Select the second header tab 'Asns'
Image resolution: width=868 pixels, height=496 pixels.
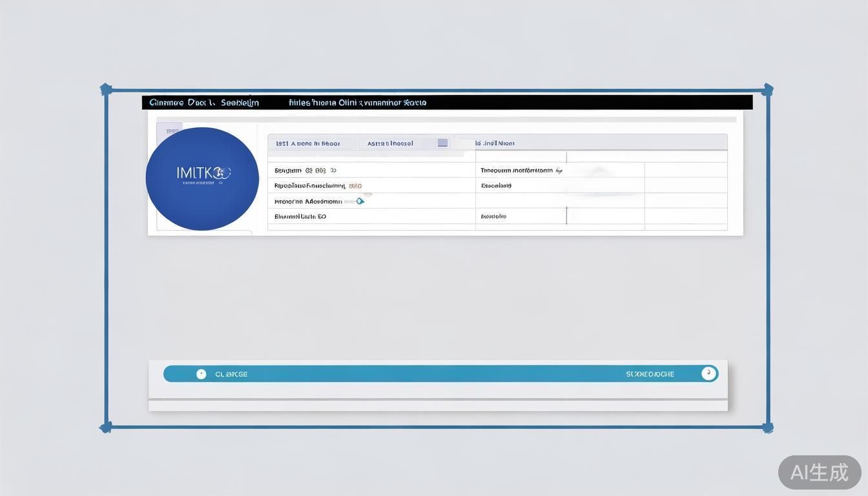point(390,143)
